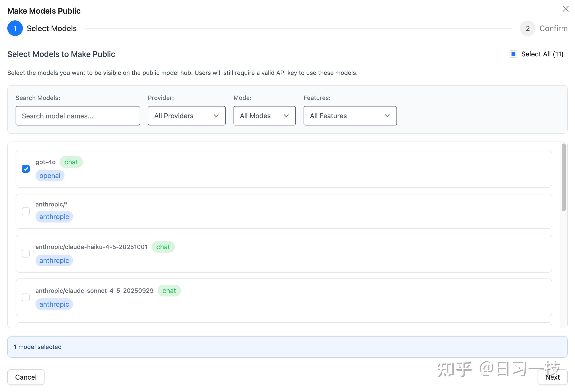Open the All Modes dropdown
Screen dimensions: 575x392
264,116
